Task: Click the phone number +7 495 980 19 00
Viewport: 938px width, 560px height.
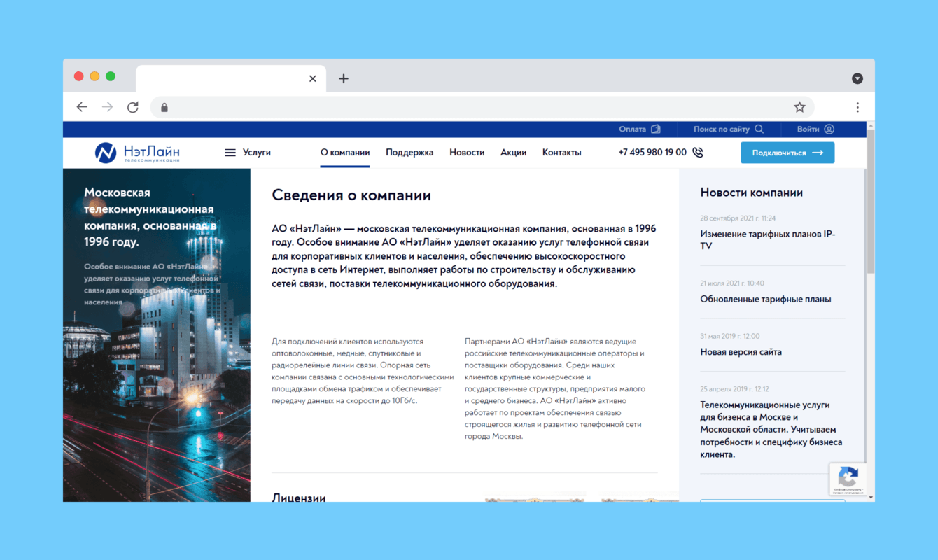Action: (x=652, y=153)
